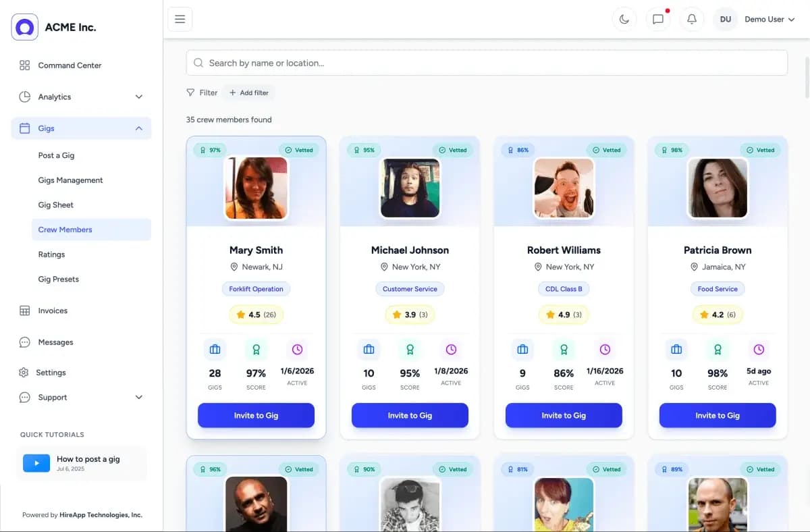This screenshot has height=532, width=810.
Task: Expand the Analytics menu chevron
Action: (139, 97)
